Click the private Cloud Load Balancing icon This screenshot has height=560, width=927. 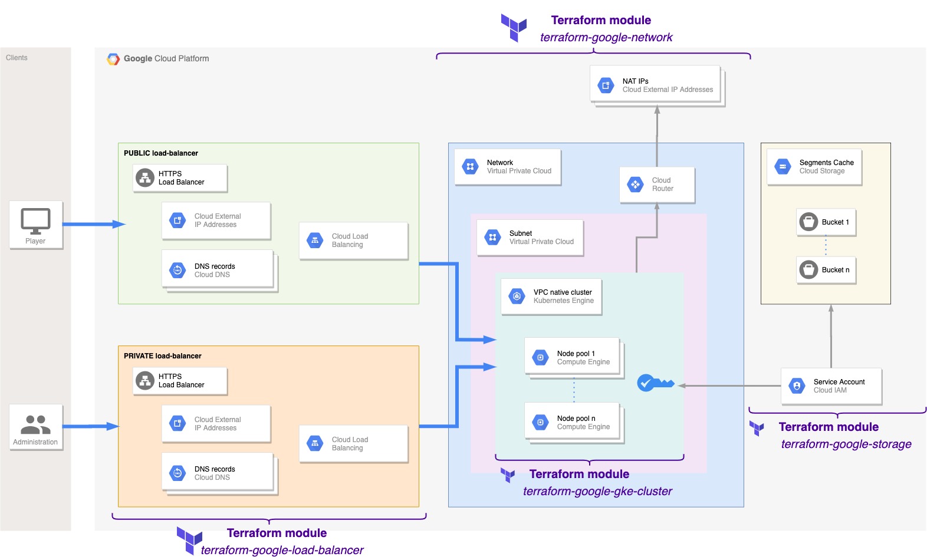coord(315,443)
